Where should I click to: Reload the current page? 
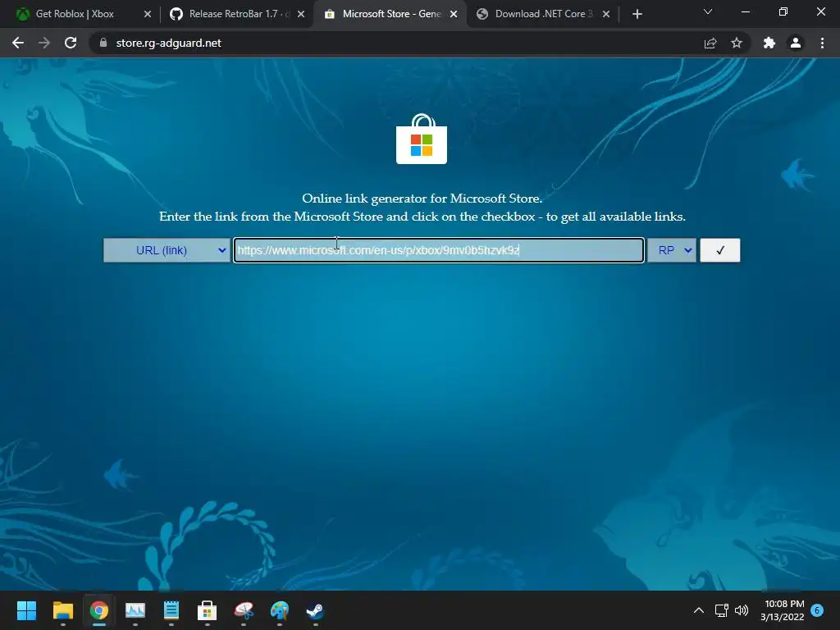[71, 43]
